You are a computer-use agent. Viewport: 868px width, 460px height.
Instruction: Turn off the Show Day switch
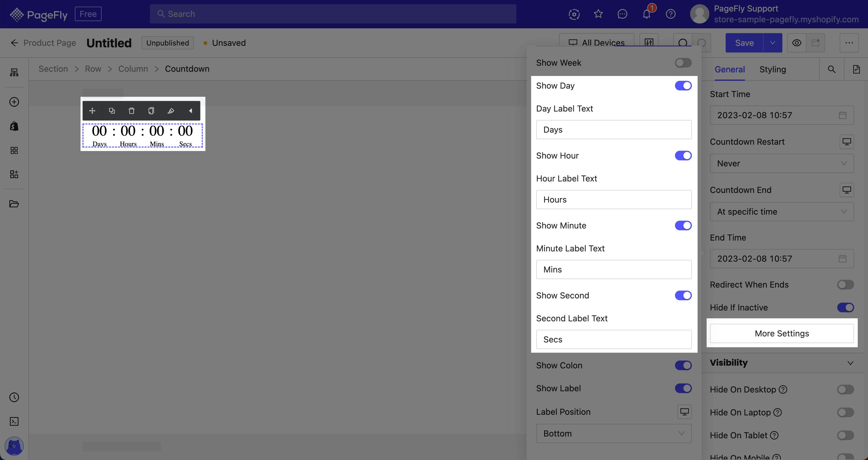point(683,86)
